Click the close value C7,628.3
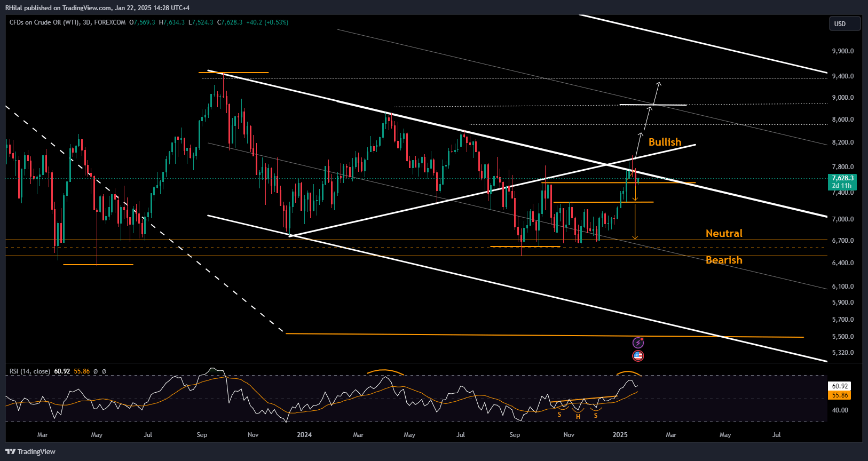The width and height of the screenshot is (868, 461). tap(230, 22)
